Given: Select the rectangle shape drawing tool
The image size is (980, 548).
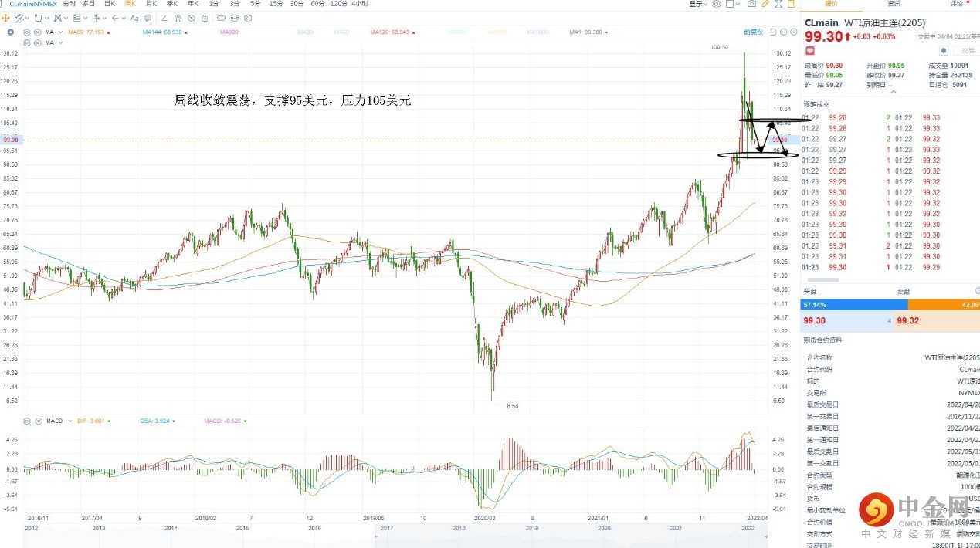Looking at the screenshot, I should click(x=38, y=18).
